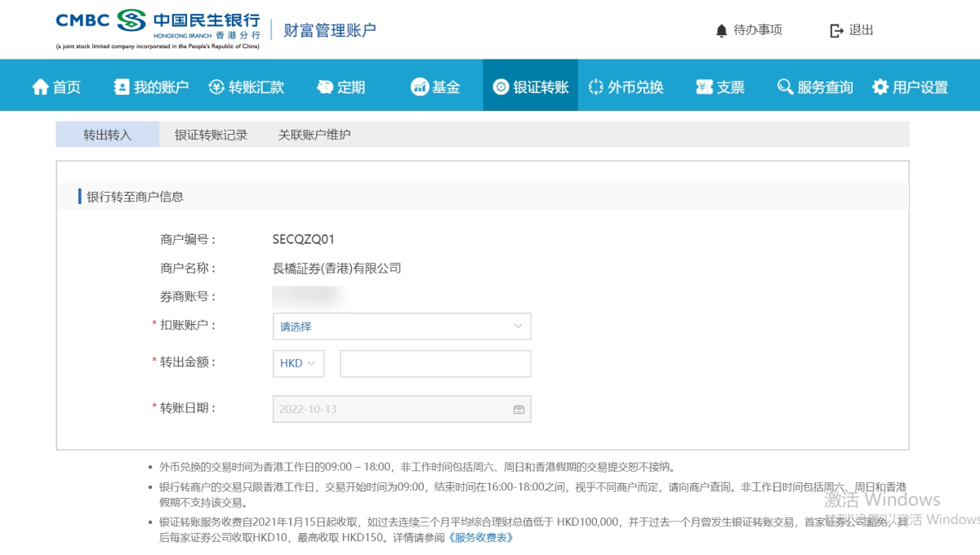The width and height of the screenshot is (980, 555).
Task: Click the calendar icon in 转账日期 field
Action: [x=519, y=409]
